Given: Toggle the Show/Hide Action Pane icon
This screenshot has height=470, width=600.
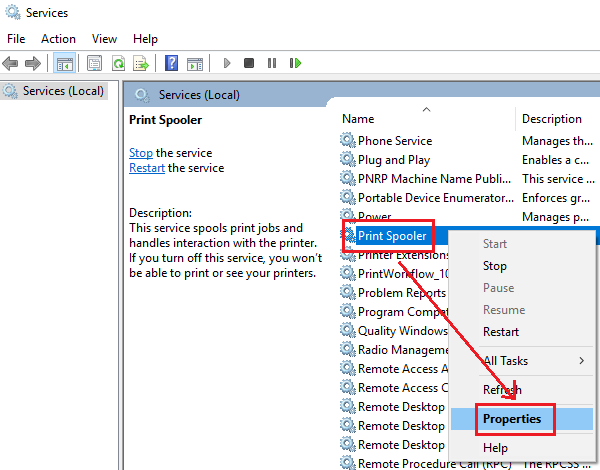Looking at the screenshot, I should click(x=195, y=64).
